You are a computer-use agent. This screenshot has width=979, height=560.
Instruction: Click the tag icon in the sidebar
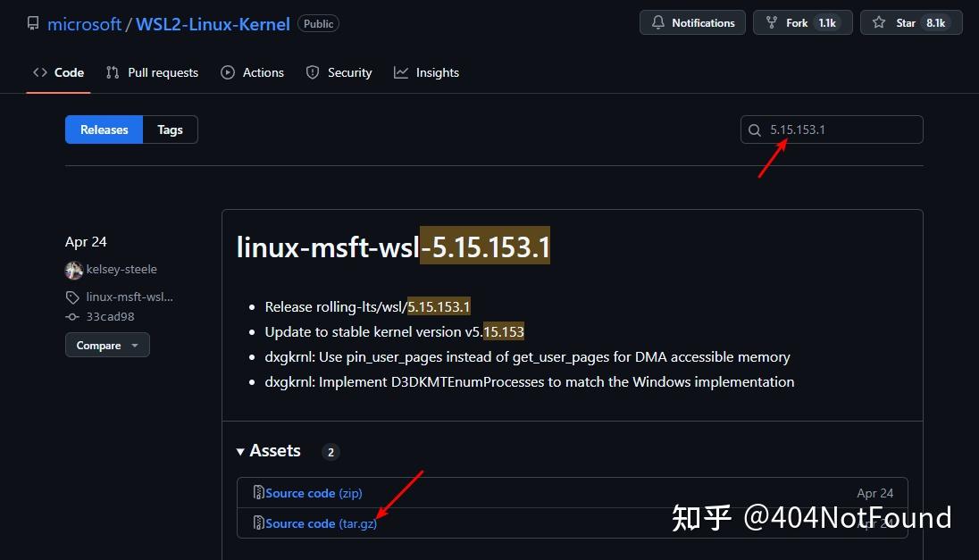coord(72,297)
